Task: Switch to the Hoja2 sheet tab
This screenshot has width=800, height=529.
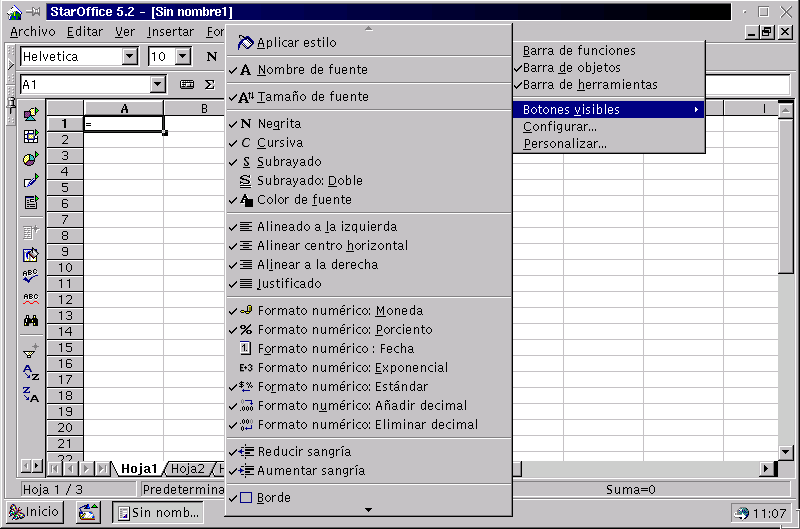Action: pos(186,468)
